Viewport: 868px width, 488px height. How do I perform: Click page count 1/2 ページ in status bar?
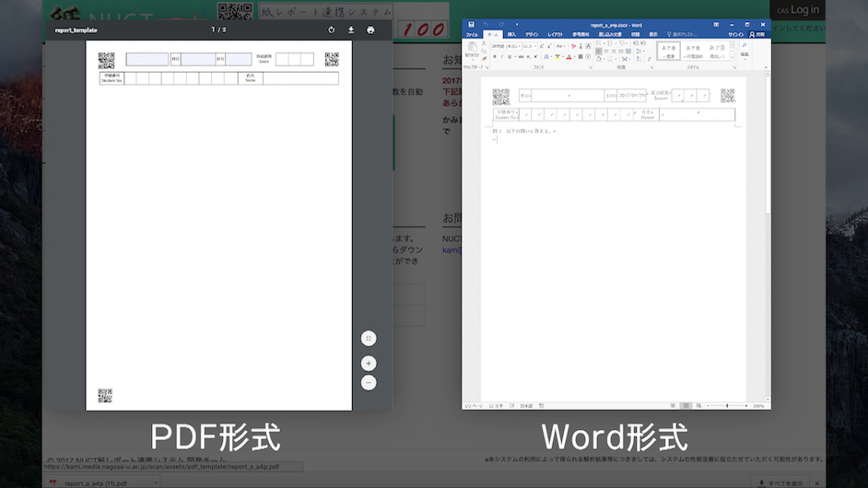click(x=474, y=405)
